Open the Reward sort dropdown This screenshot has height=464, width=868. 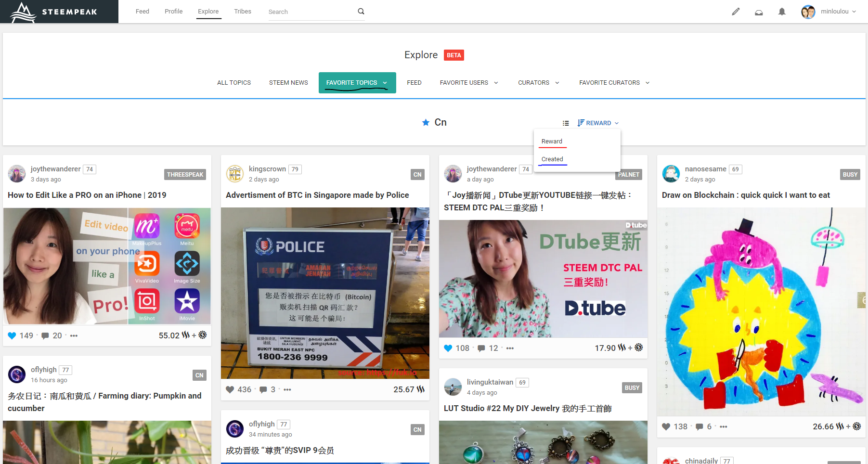click(x=598, y=123)
